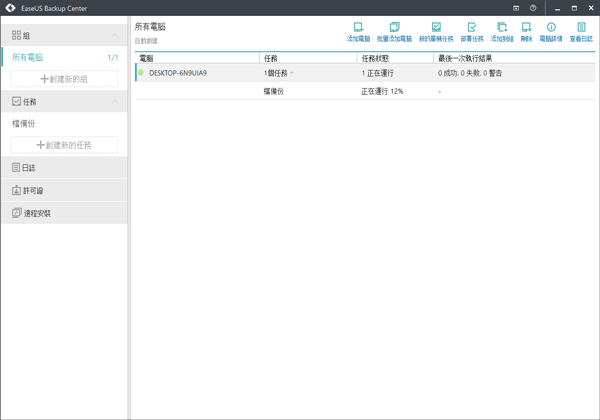Click the 添加電腦 (Add computer) toolbar icon
Viewport: 600px width, 420px height.
click(x=358, y=28)
